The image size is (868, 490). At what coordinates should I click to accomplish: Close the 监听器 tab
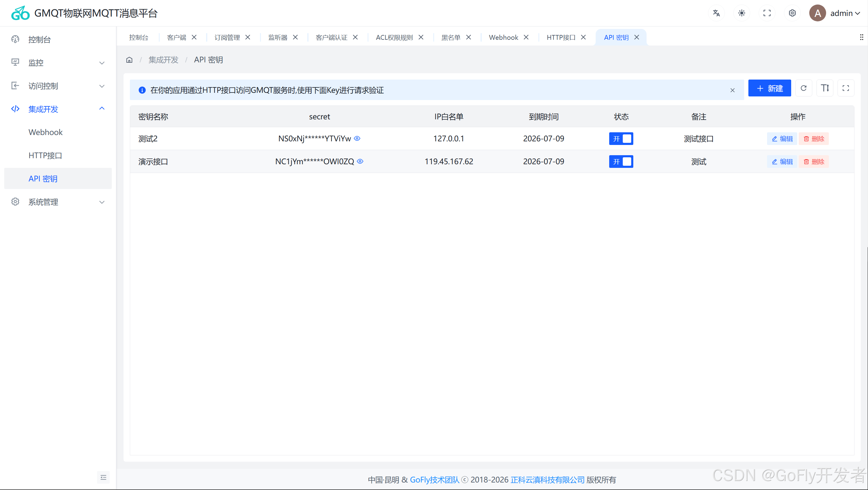click(295, 37)
